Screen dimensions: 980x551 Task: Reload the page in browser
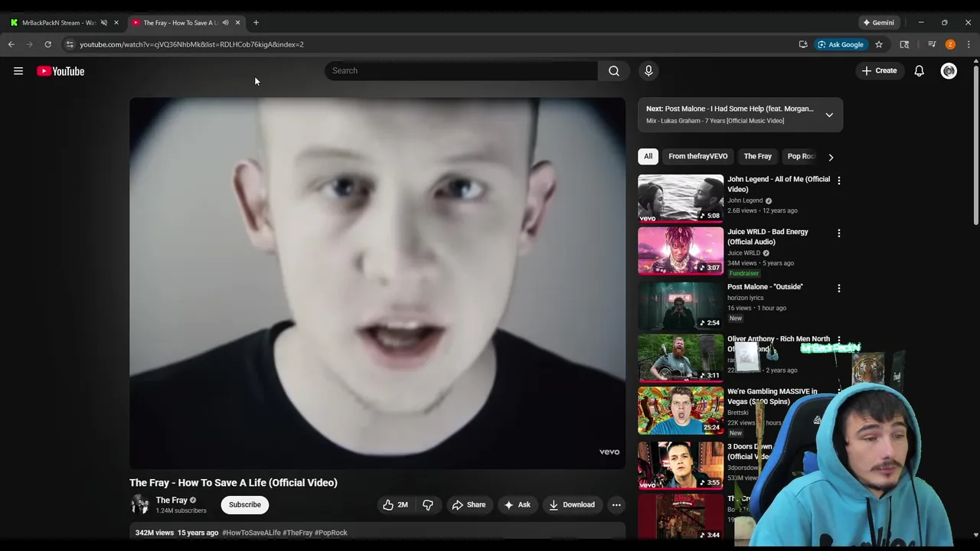pos(47,44)
